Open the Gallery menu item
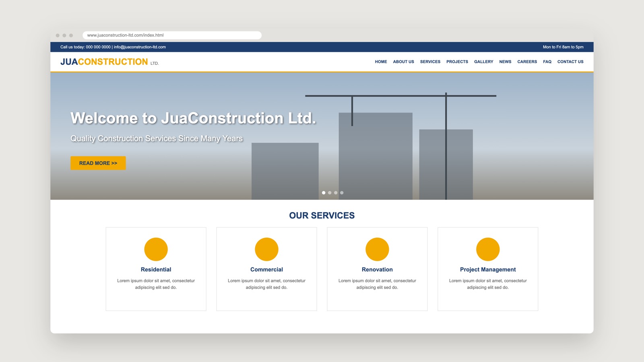The image size is (644, 362). tap(483, 62)
